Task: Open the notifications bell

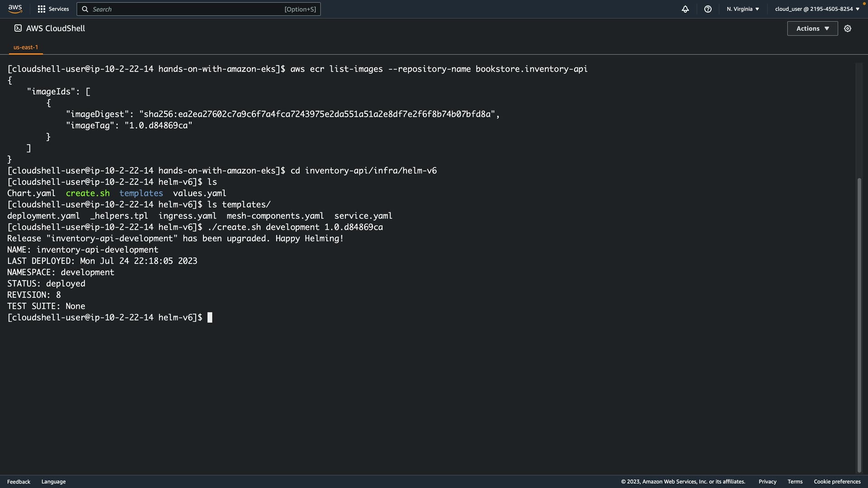Action: point(685,9)
